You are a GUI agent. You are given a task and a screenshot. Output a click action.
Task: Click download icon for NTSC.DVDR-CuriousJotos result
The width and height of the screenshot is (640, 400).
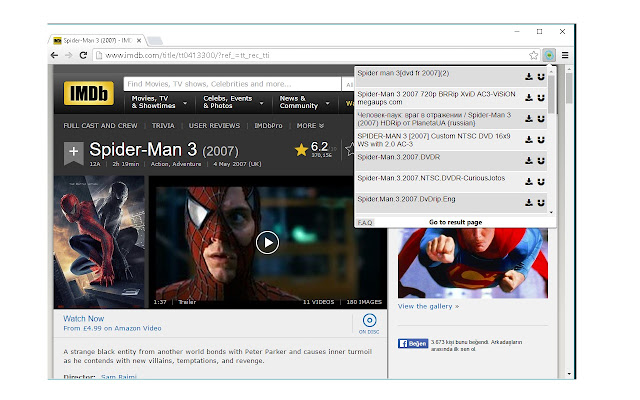529,182
